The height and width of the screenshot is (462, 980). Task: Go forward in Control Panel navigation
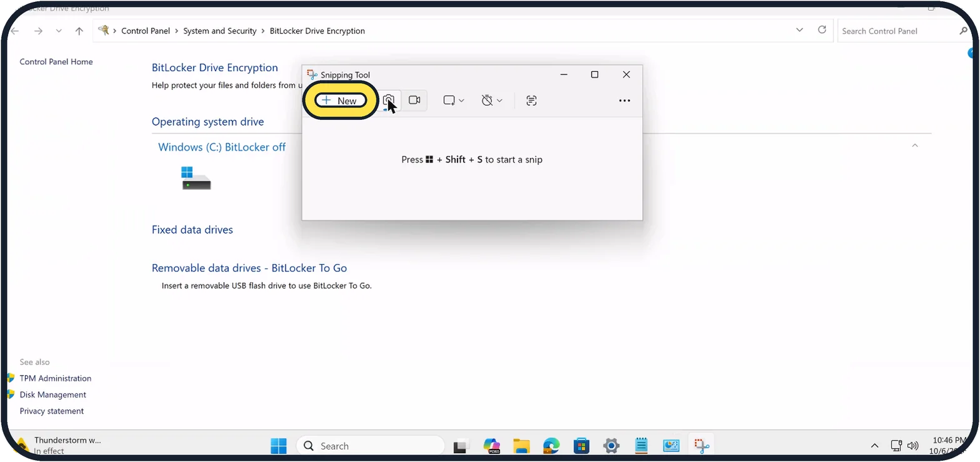(x=39, y=31)
